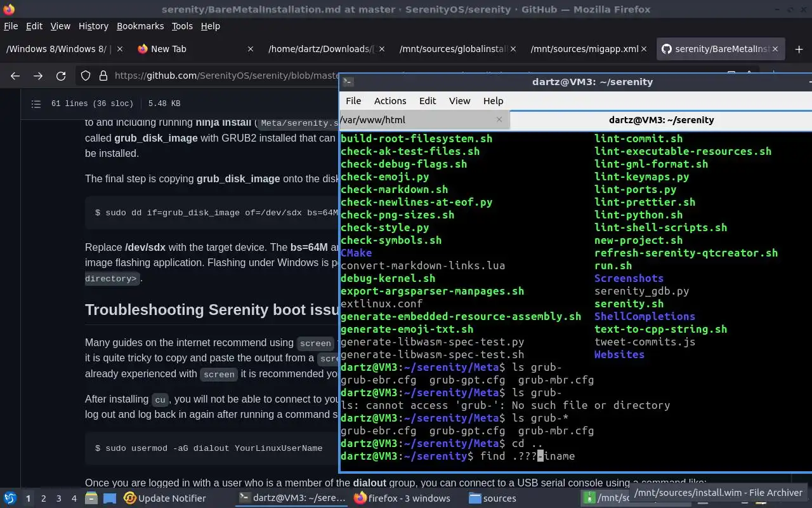812x508 pixels.
Task: Click tweet-commits.js in terminal listing
Action: coord(645,342)
